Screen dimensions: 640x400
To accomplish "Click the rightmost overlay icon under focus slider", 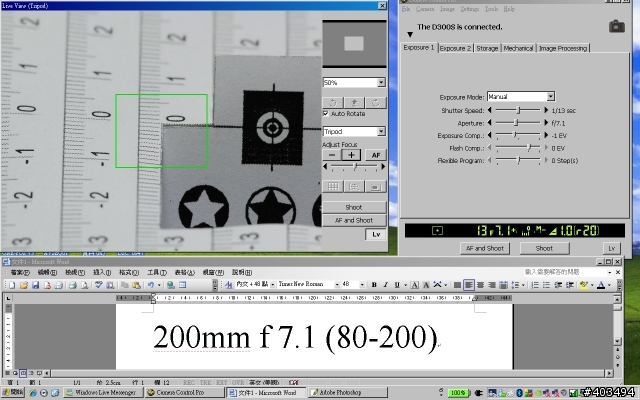I will [x=376, y=187].
